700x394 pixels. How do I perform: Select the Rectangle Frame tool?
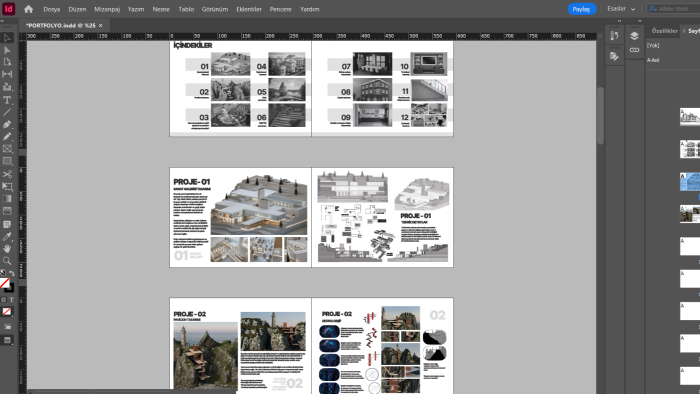pos(7,149)
